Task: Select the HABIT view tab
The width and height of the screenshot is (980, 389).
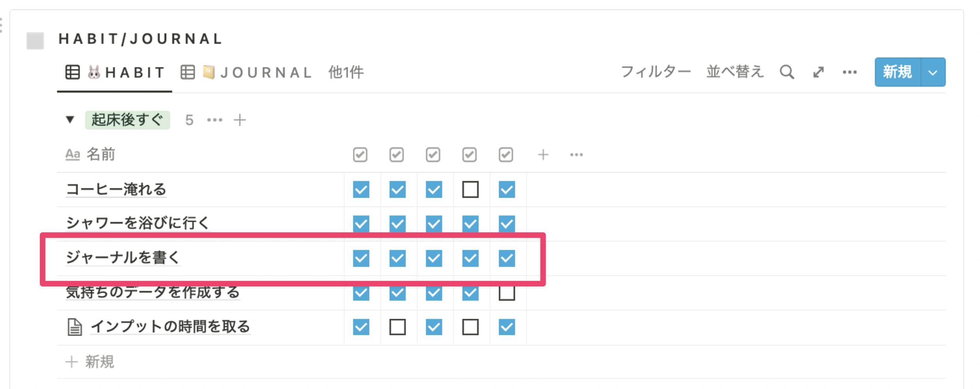Action: click(115, 72)
